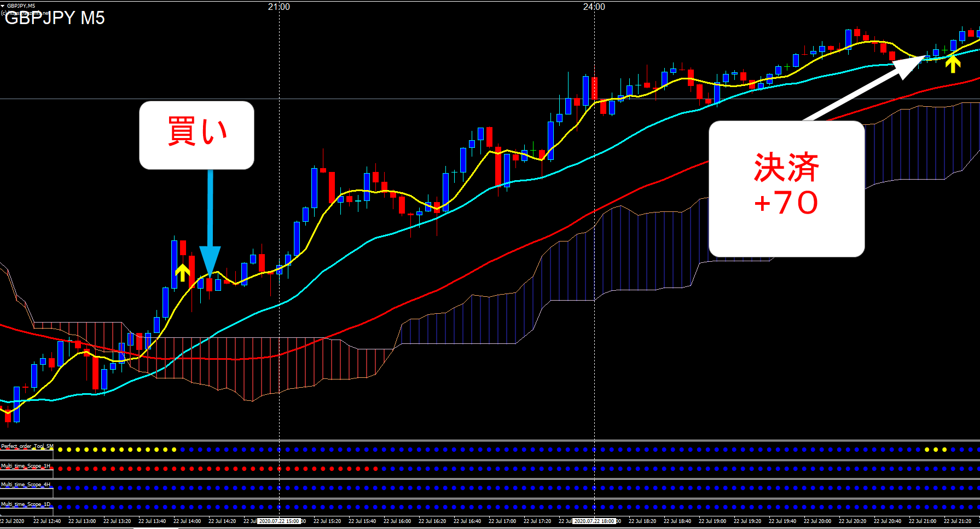Click the 22 Jul 20:20 time label
980x529 pixels.
(853, 521)
